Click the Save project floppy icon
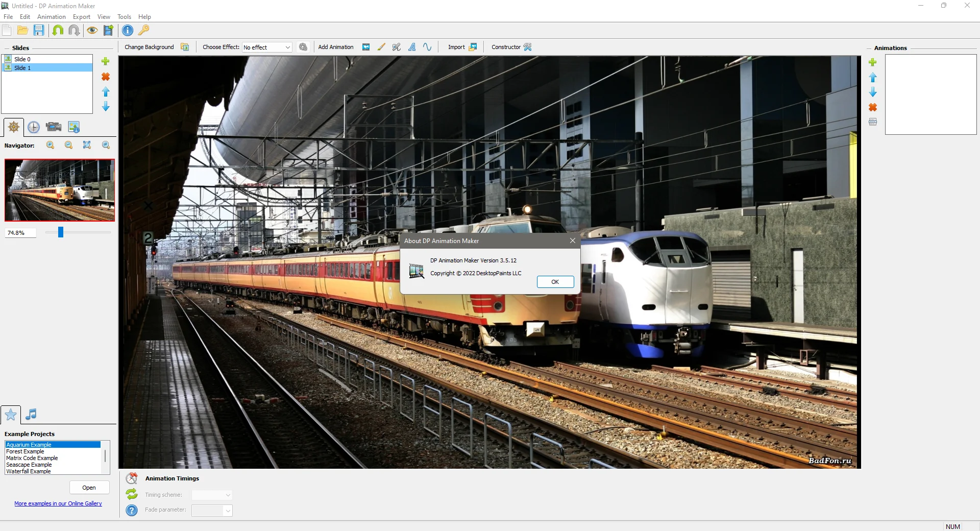Screen dimensions: 980x531 click(39, 30)
